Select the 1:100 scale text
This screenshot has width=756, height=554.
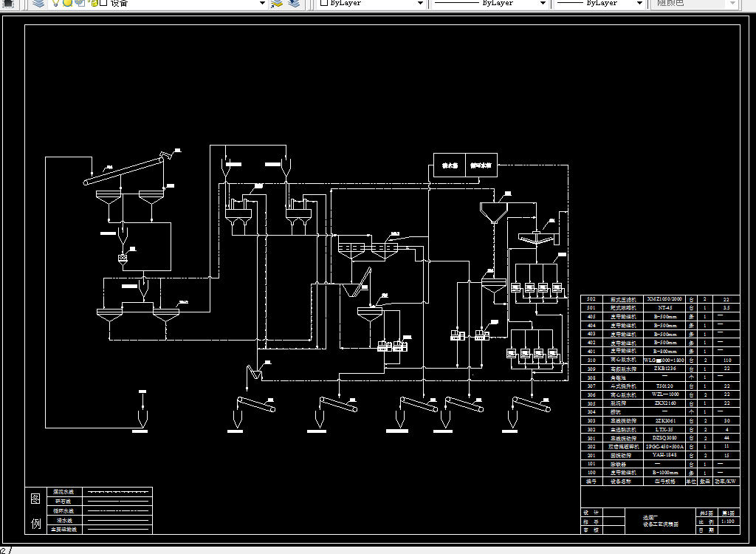point(727,521)
